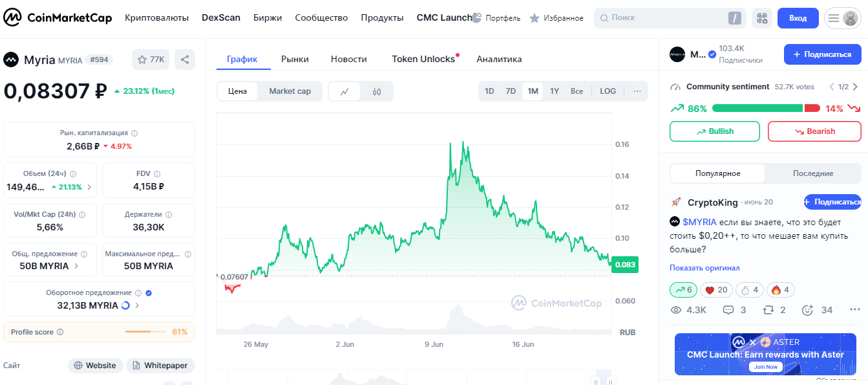
Task: Show info for Объем (24ч)
Action: tap(73, 174)
